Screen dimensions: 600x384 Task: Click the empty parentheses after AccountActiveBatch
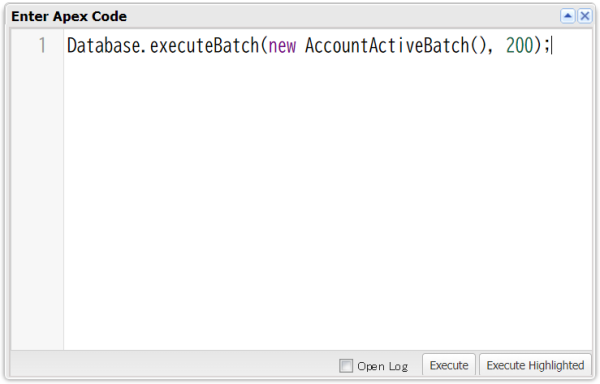click(x=478, y=46)
